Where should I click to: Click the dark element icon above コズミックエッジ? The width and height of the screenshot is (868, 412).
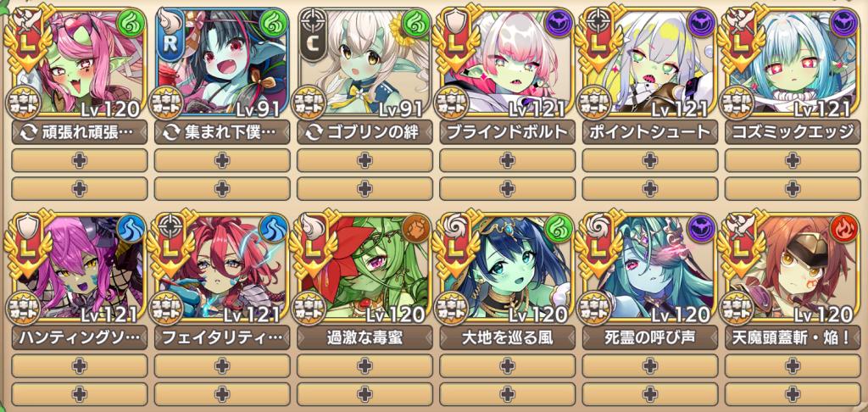(844, 25)
